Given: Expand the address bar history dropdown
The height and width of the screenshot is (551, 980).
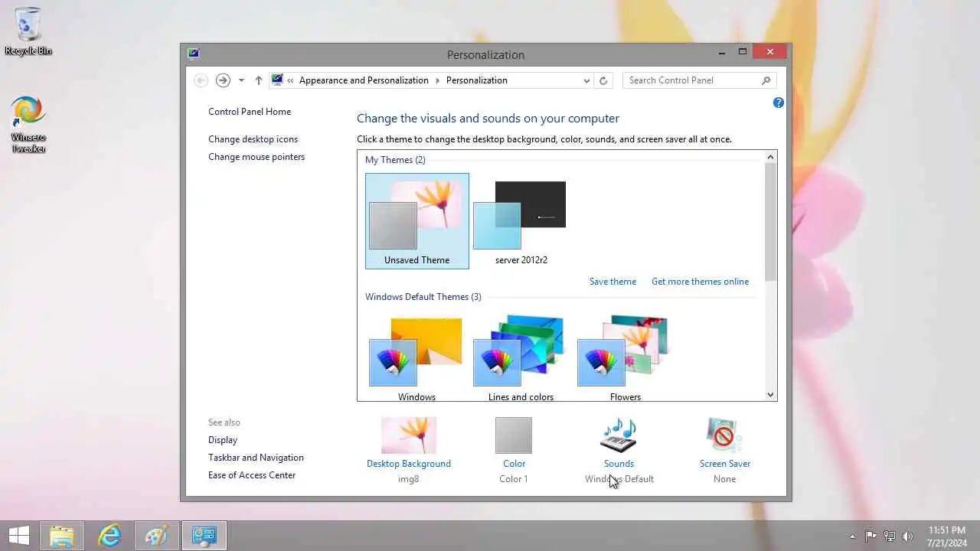Looking at the screenshot, I should point(586,80).
